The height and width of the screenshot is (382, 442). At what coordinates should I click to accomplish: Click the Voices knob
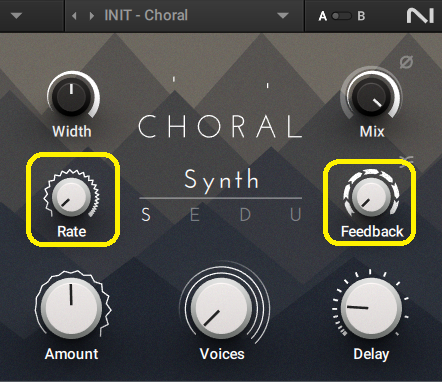222,307
